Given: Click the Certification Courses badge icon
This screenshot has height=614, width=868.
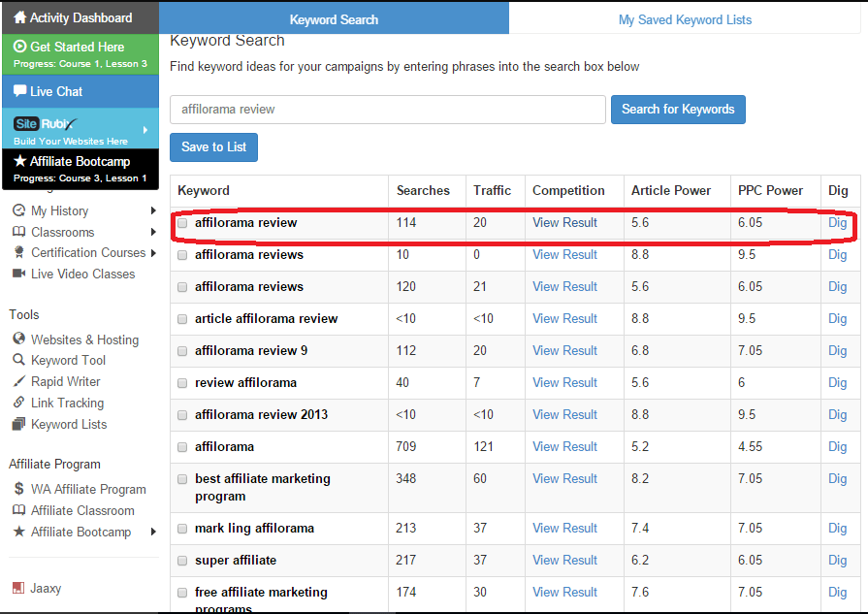Looking at the screenshot, I should 18,252.
